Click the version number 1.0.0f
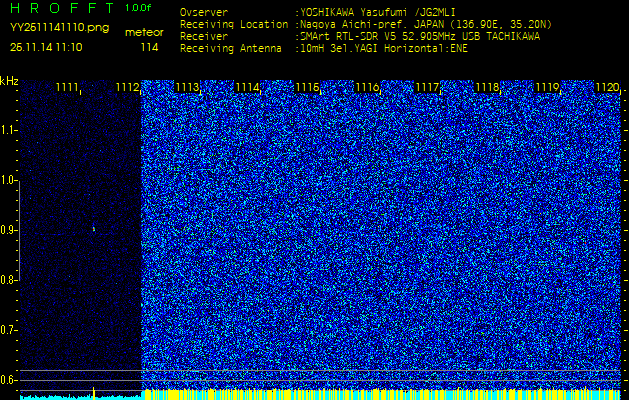The height and width of the screenshot is (400, 629). [138, 8]
